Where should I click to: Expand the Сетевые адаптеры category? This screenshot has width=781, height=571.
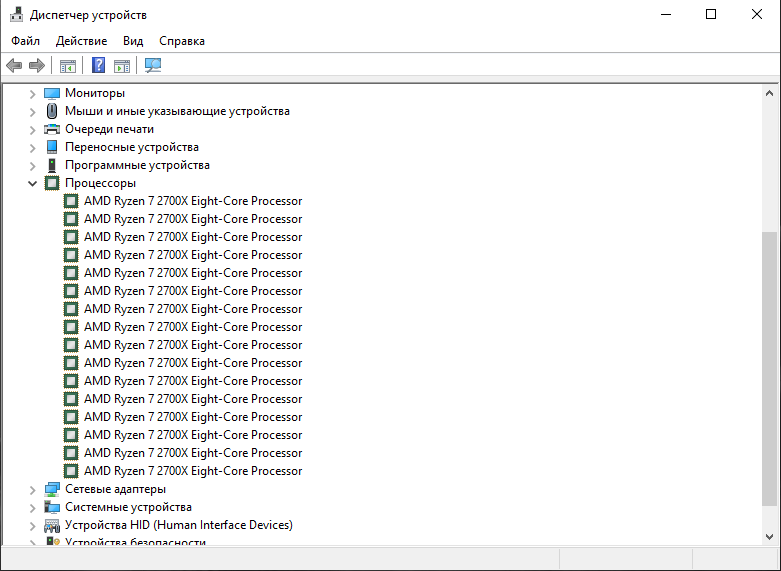click(32, 490)
